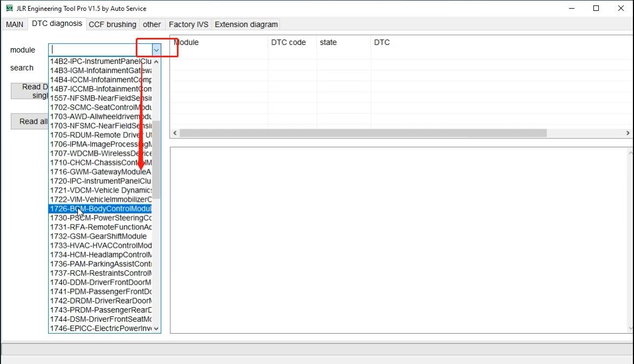Select 1734-HCM-HeadlampControl entry
The image size is (634, 364).
[x=100, y=255]
